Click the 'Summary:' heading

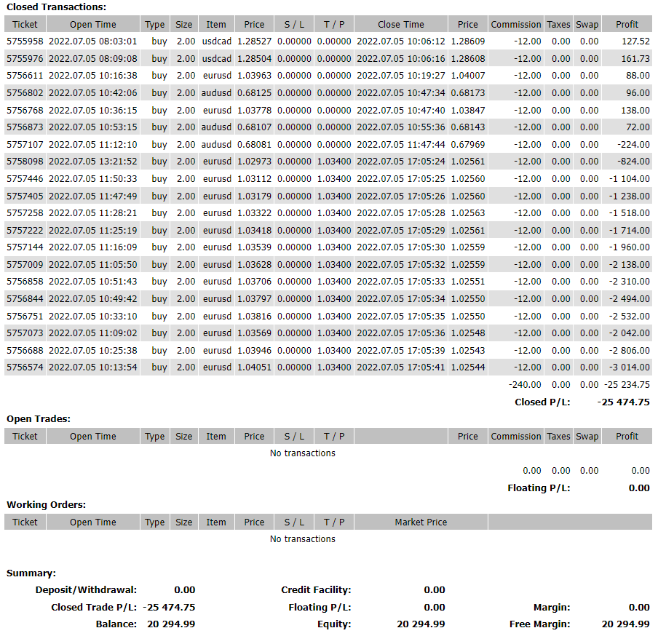(x=31, y=573)
